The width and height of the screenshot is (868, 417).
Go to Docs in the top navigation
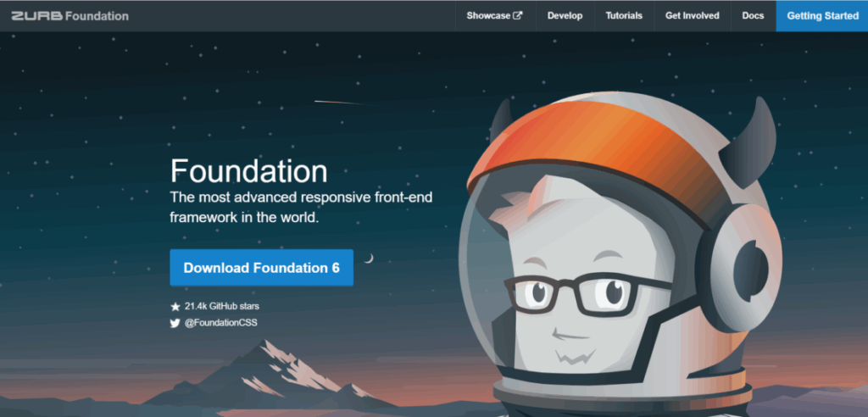tap(753, 16)
